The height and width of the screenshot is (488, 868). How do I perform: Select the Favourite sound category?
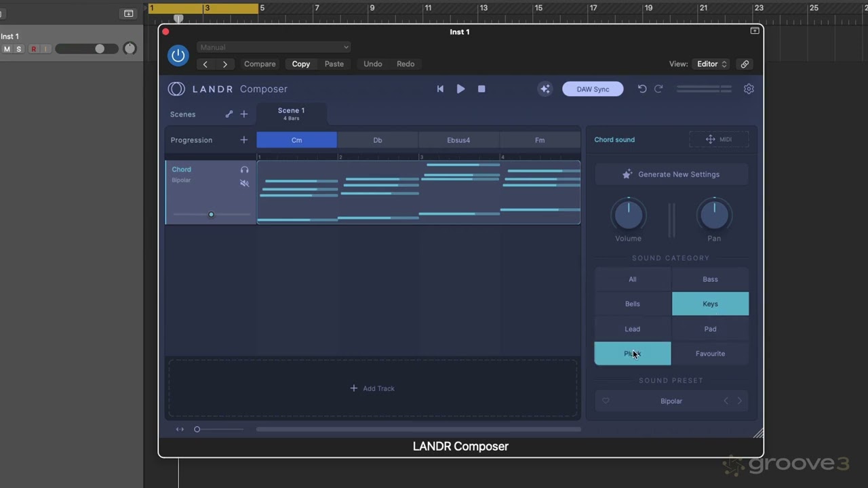click(710, 353)
